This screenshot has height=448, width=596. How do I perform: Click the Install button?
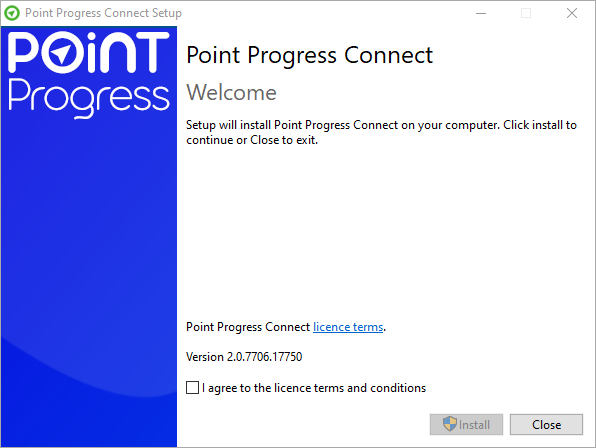click(x=466, y=424)
